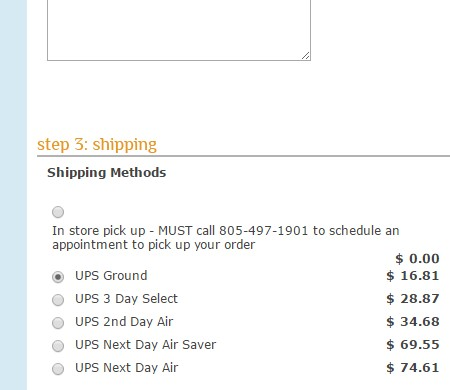Click the $ 69.55 shipping price
The height and width of the screenshot is (390, 450).
click(413, 345)
